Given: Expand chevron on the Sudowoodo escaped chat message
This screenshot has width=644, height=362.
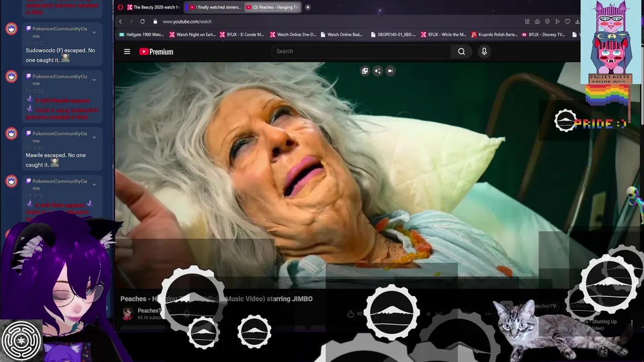Looking at the screenshot, I should 94,33.
